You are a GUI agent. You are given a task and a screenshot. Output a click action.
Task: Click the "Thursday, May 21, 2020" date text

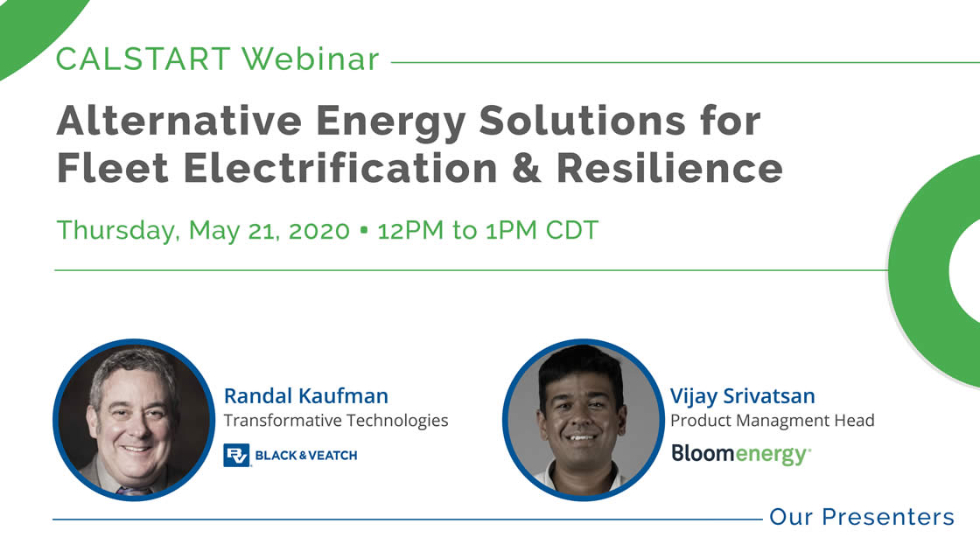tap(203, 231)
